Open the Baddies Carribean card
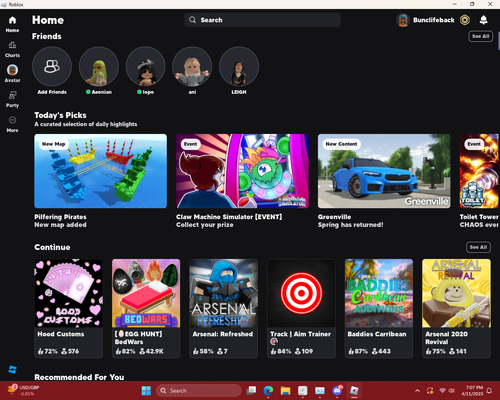Viewport: 500px width, 400px height. 379,308
